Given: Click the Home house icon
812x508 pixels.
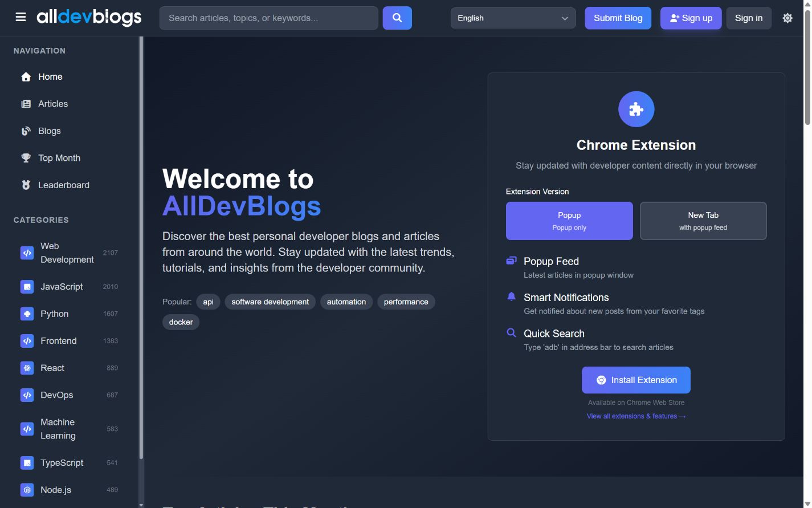Looking at the screenshot, I should (x=26, y=77).
